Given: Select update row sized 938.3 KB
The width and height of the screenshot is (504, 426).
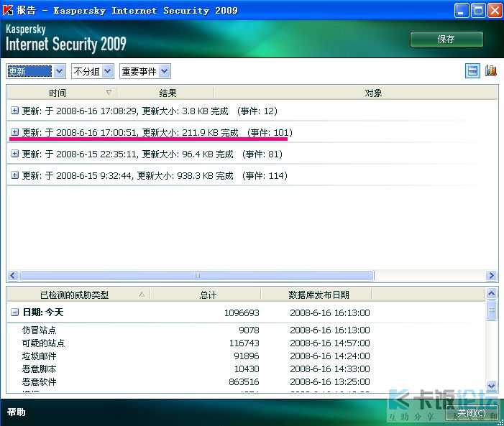Looking at the screenshot, I should coord(252,175).
